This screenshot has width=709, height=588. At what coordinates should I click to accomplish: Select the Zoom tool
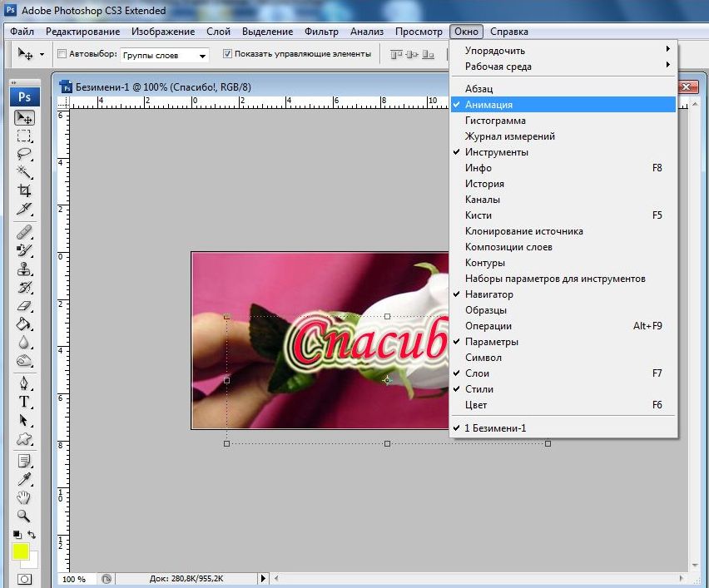[24, 516]
